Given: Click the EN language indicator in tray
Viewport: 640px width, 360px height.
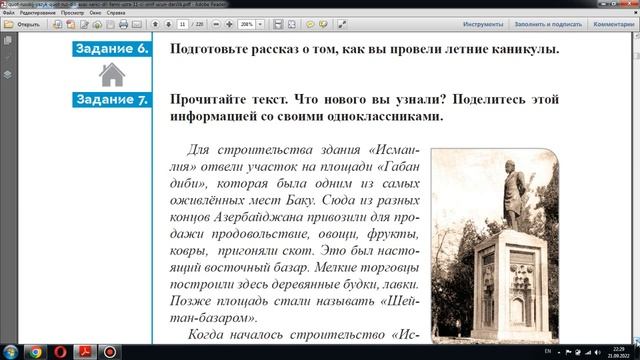Looking at the screenshot, I should point(548,351).
